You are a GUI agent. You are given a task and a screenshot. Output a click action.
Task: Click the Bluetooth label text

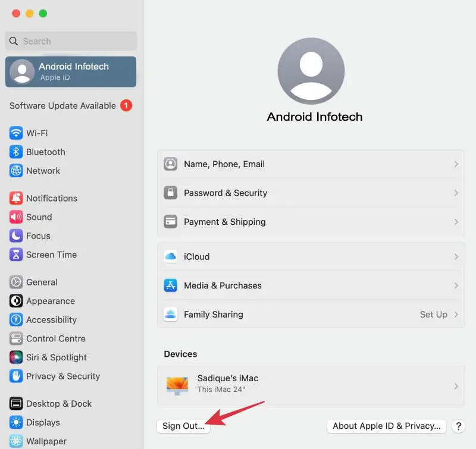pyautogui.click(x=46, y=152)
